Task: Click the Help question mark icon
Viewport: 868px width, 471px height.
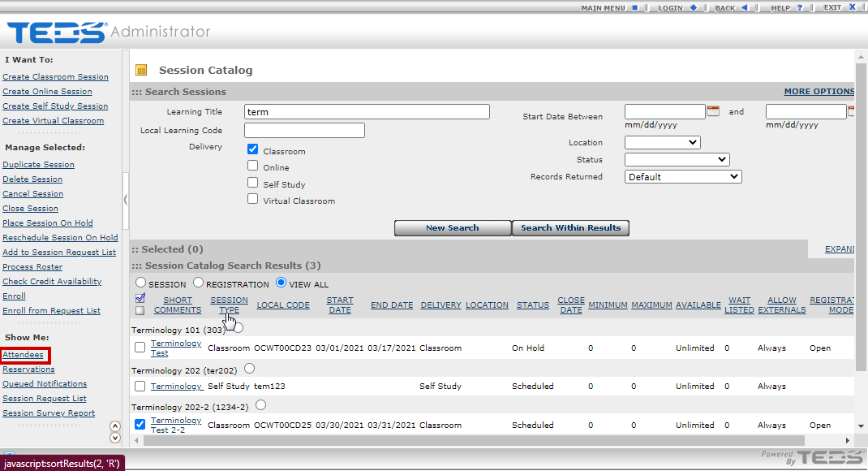Action: [800, 7]
